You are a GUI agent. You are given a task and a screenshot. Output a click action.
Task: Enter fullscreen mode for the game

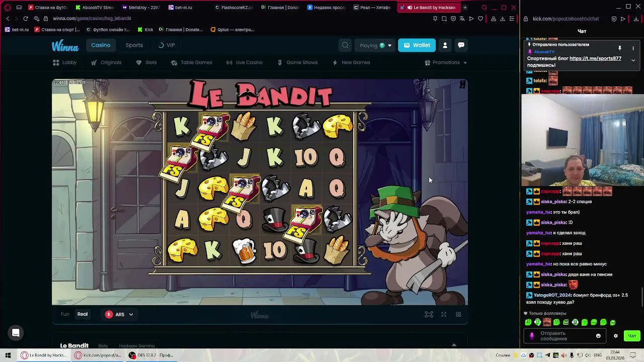(444, 314)
